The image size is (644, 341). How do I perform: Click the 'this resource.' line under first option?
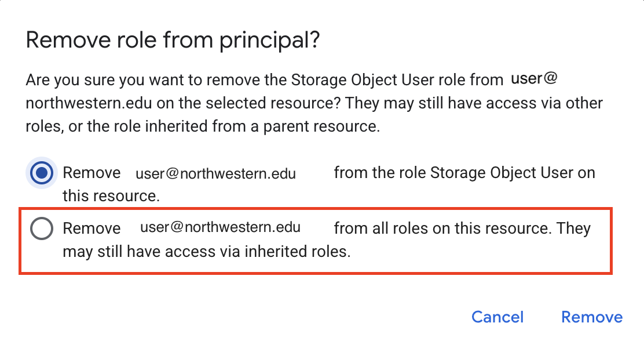tap(111, 196)
